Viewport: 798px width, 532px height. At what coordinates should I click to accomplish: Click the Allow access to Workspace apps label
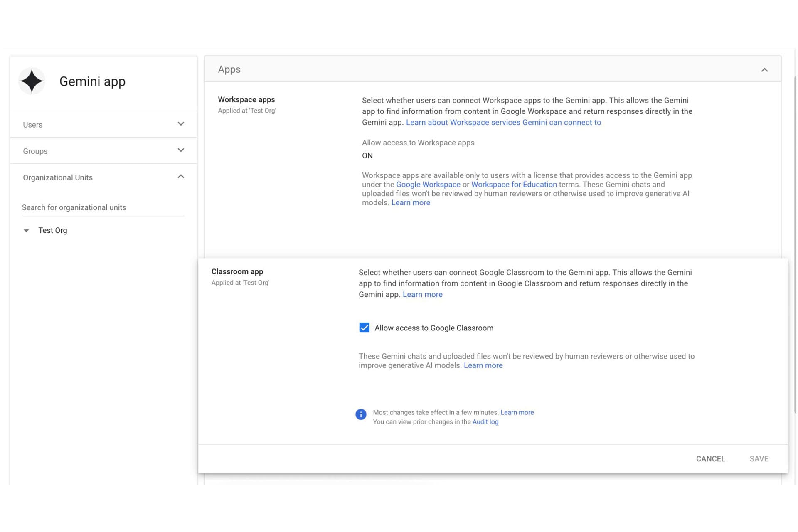point(418,143)
